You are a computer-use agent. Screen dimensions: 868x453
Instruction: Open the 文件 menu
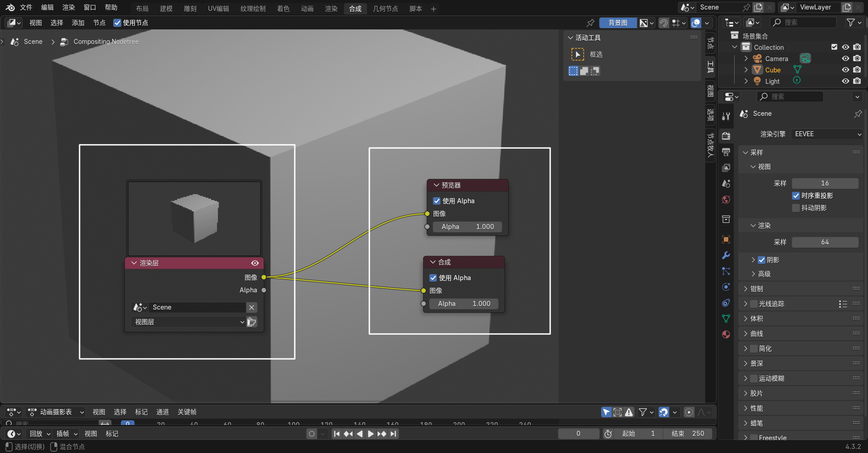pyautogui.click(x=26, y=8)
